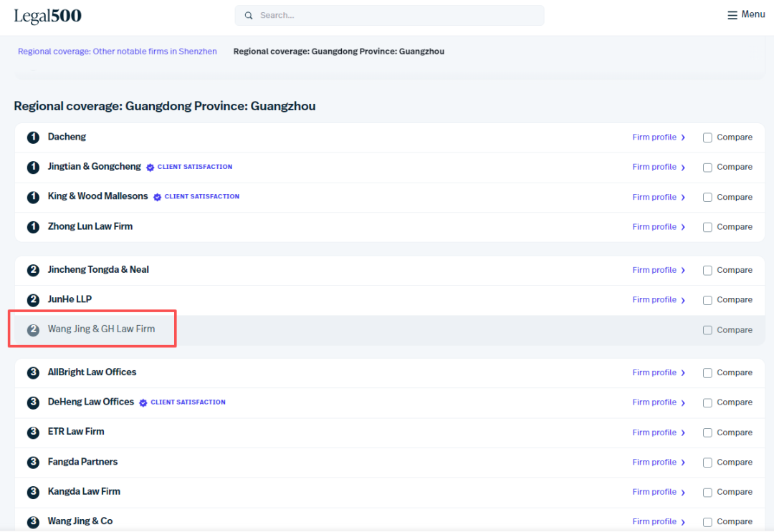Open Firm profile for King & Wood Mallesons
774x532 pixels.
coord(659,197)
